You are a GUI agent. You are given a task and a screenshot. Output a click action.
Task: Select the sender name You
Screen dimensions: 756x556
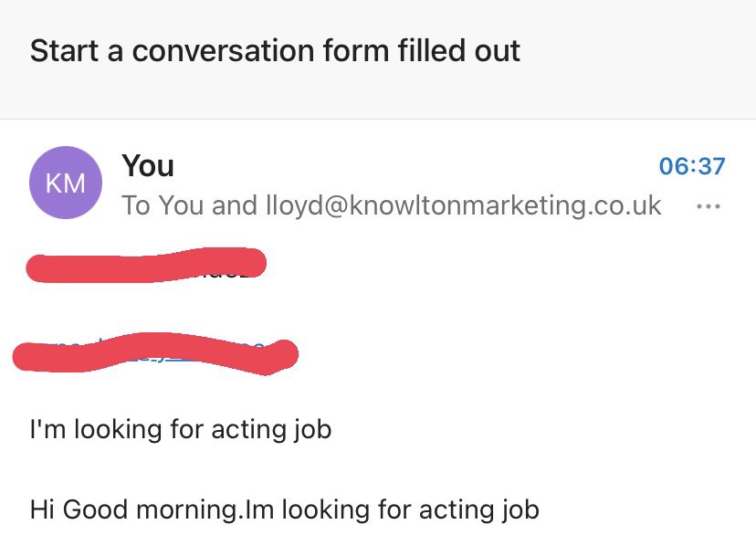[148, 166]
